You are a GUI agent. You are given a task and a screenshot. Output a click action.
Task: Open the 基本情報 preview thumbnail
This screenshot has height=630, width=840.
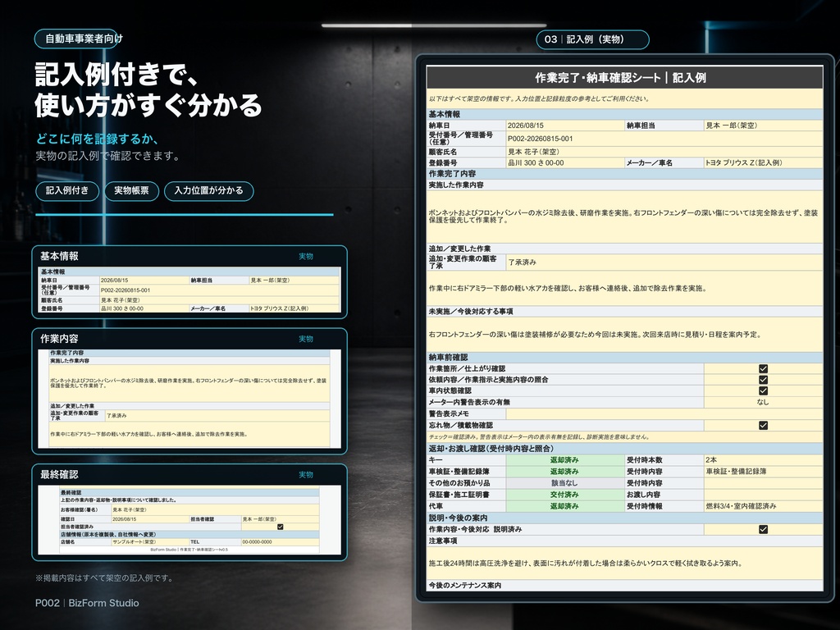point(189,290)
